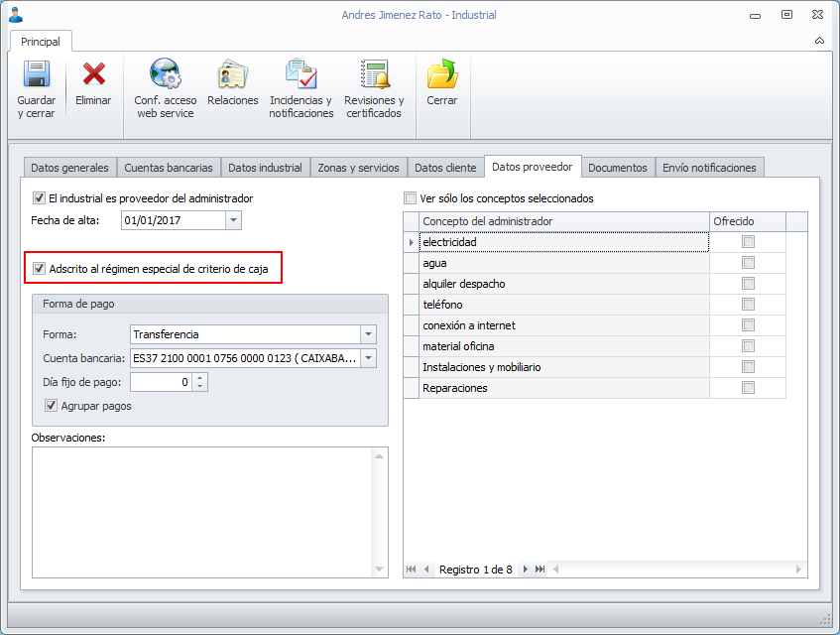This screenshot has height=635, width=840.
Task: Click the Eliminar red X icon
Action: [93, 76]
